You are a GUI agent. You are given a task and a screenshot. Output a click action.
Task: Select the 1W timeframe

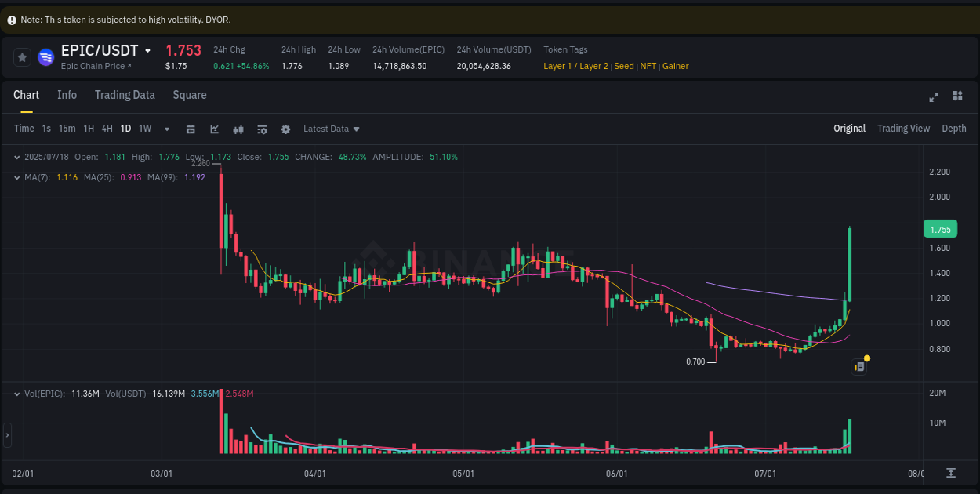(144, 128)
